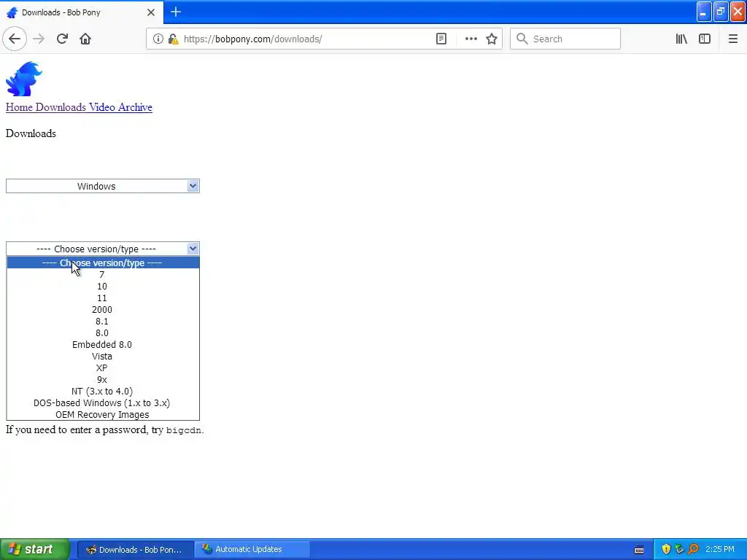Select Vista option in list
Image resolution: width=747 pixels, height=560 pixels.
click(102, 356)
